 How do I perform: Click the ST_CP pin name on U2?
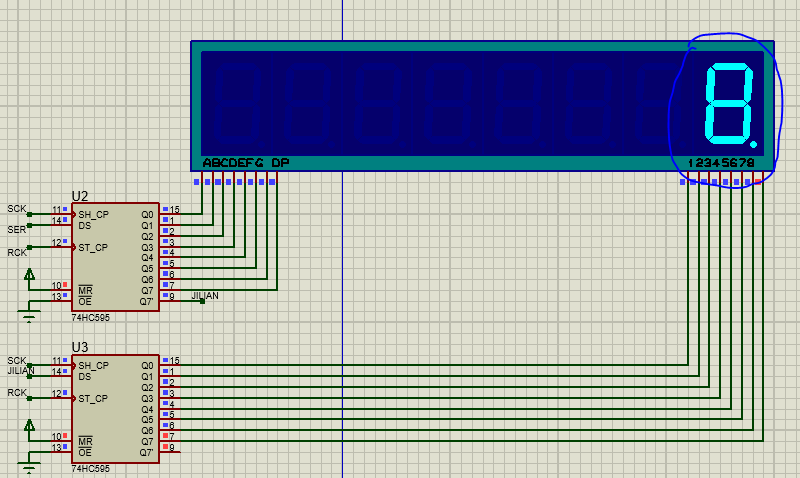pos(93,247)
